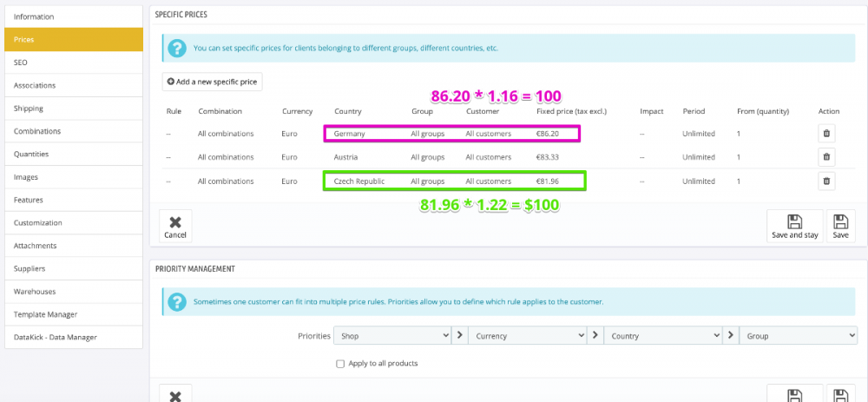Click the Save floppy disk button
The image size is (868, 402).
pos(839,226)
